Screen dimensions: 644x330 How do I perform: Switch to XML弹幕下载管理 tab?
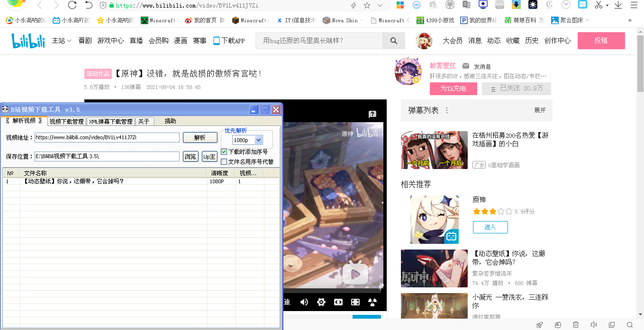coord(111,121)
